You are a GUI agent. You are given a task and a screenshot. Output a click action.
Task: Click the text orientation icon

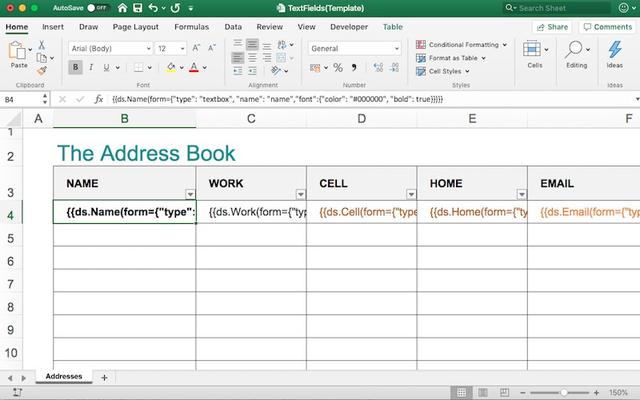pyautogui.click(x=276, y=70)
